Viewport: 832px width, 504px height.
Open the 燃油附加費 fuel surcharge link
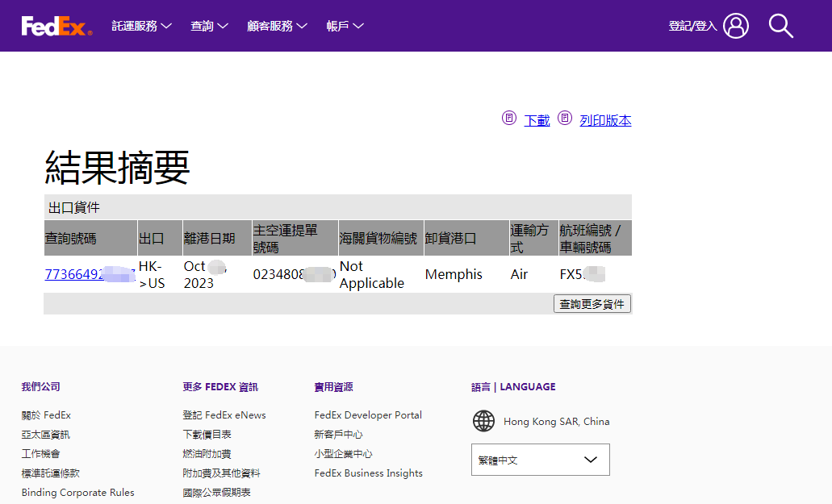click(207, 454)
